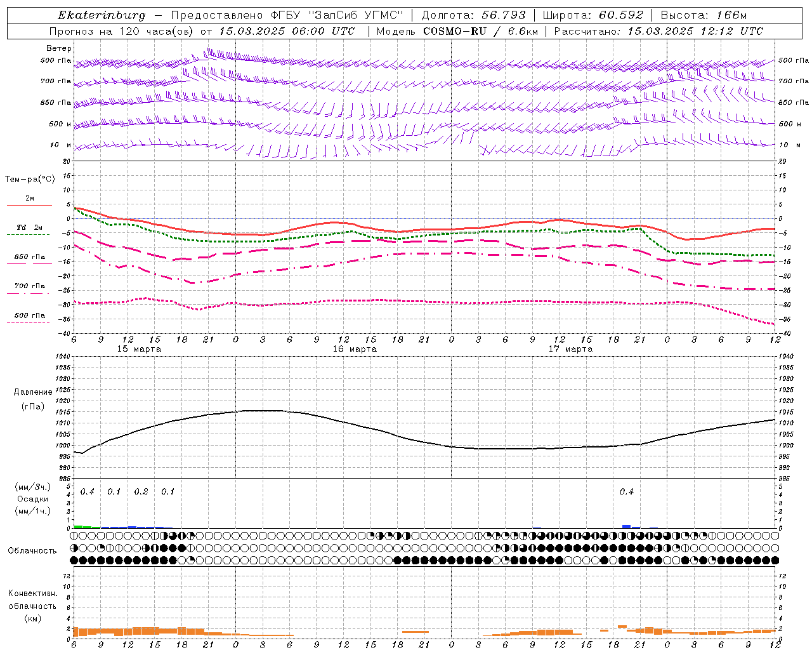Screen dimensions: 812x650
Task: Click the provider text 'ЗапСиб УГМС'
Action: 355,15
